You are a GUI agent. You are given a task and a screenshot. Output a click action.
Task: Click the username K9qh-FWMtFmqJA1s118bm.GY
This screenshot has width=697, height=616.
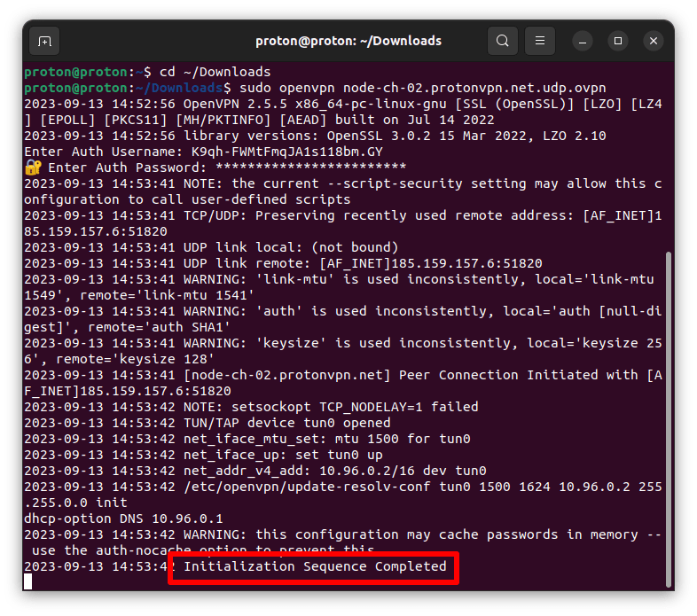286,152
